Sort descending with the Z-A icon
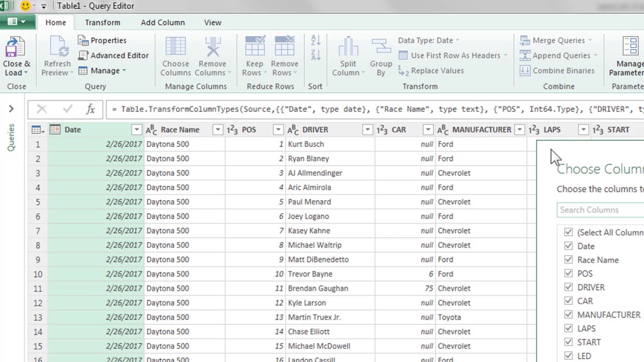 [315, 55]
